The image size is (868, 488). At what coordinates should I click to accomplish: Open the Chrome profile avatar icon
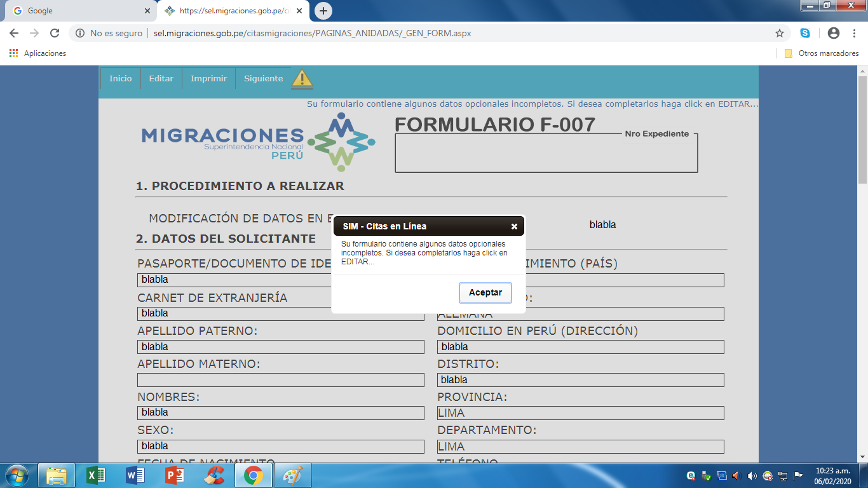tap(834, 33)
